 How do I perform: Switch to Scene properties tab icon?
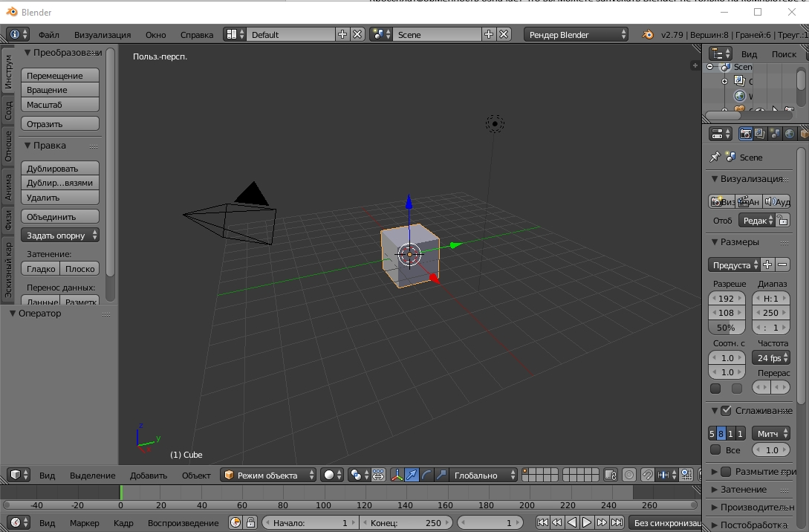click(x=775, y=134)
